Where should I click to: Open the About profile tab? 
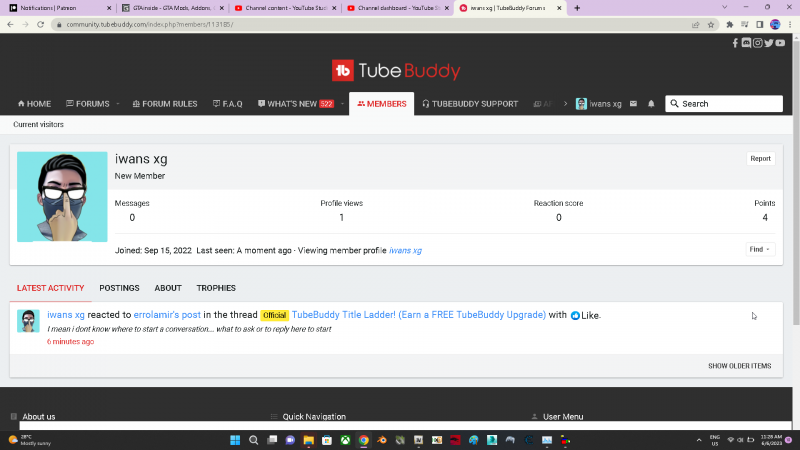click(x=168, y=288)
